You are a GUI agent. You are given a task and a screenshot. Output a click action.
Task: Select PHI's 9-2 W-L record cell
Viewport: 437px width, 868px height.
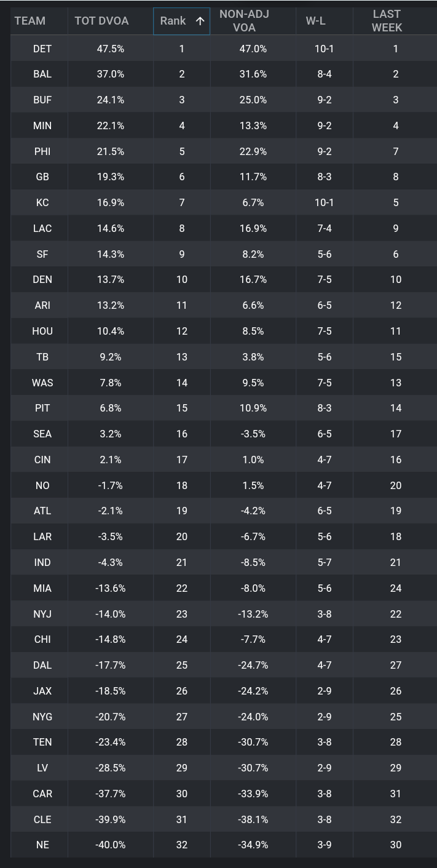(324, 151)
